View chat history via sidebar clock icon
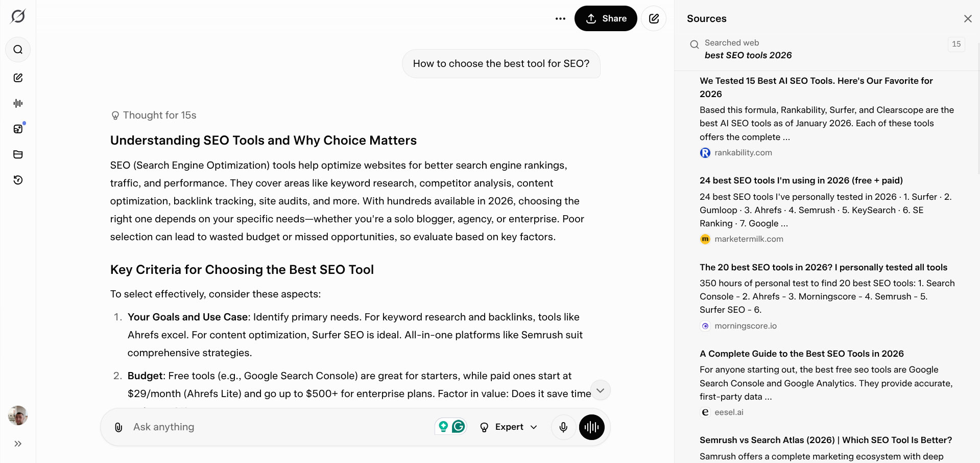The width and height of the screenshot is (980, 463). [18, 180]
